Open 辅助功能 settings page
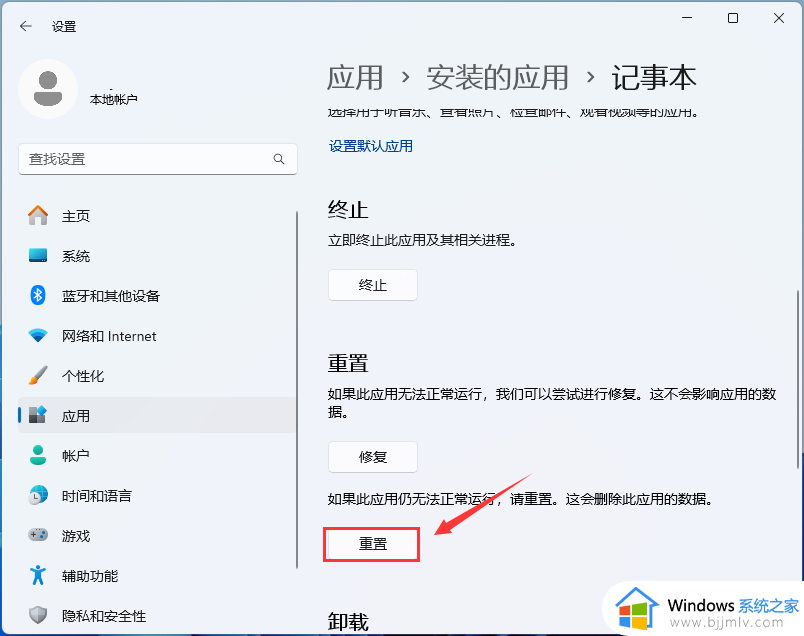 (157, 575)
